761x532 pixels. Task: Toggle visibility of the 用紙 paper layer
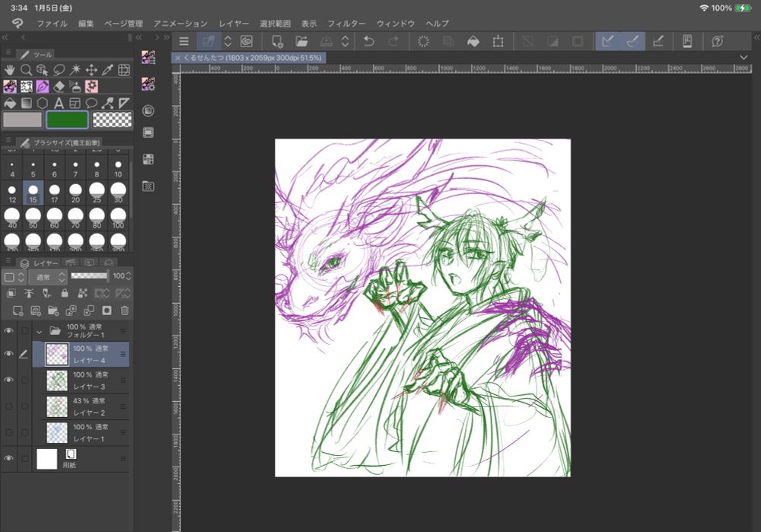coord(9,458)
